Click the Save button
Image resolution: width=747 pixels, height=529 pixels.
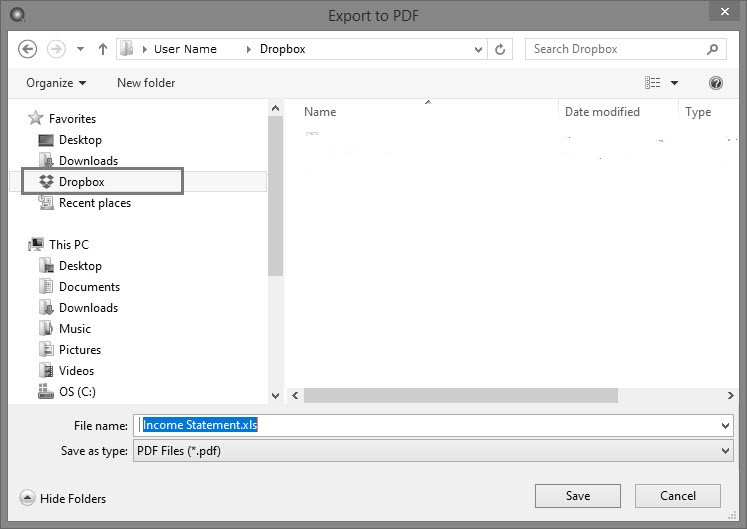[577, 496]
